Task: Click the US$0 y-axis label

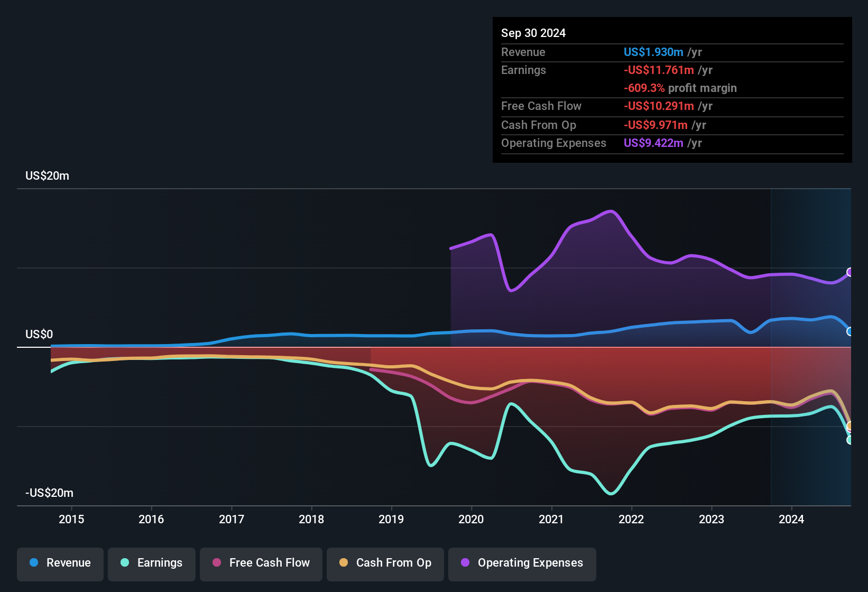Action: [39, 335]
